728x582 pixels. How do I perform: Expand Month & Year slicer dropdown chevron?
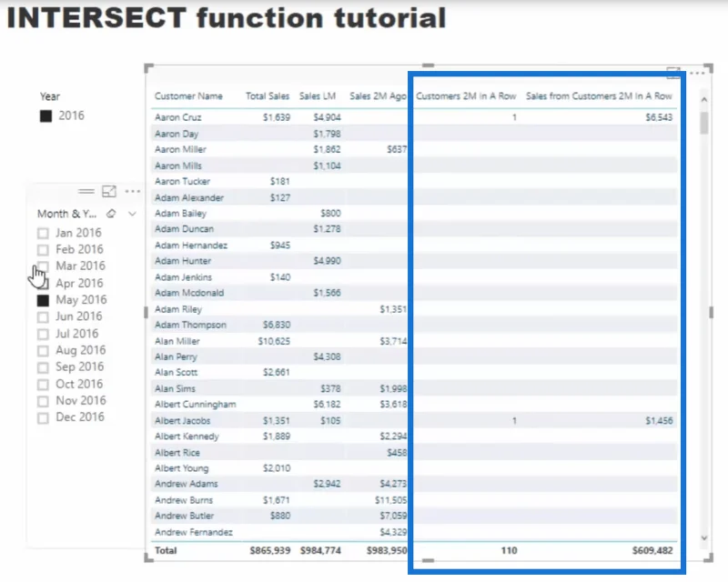(x=132, y=214)
